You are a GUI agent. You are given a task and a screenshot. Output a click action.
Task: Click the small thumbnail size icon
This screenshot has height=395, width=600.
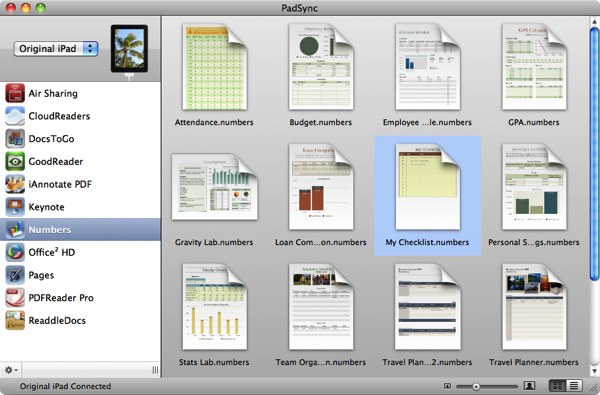point(447,386)
